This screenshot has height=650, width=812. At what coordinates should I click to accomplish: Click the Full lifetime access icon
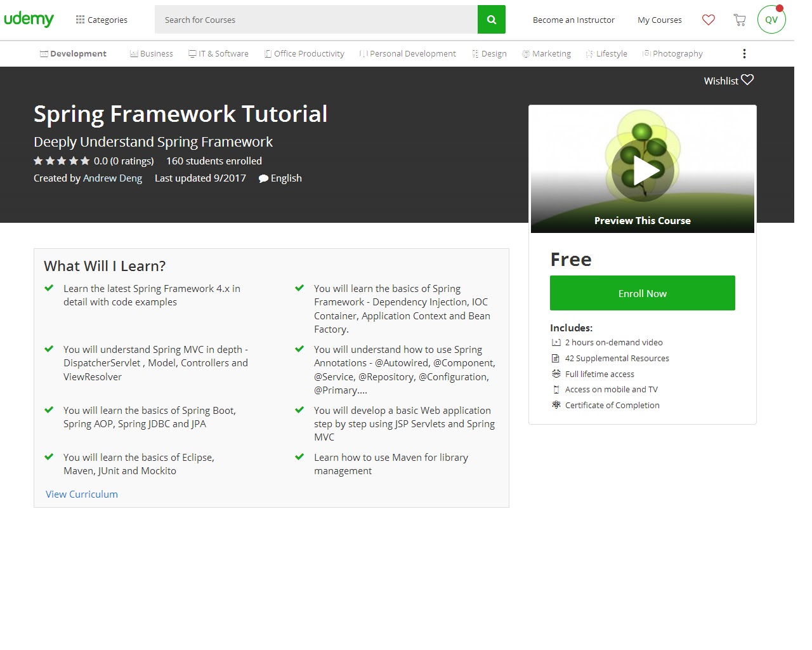click(x=556, y=374)
